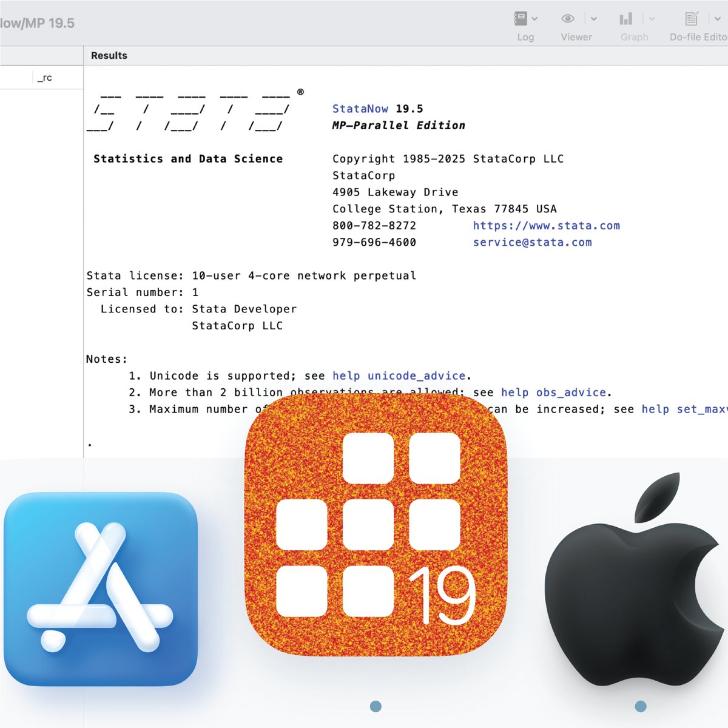This screenshot has height=728, width=728.
Task: Expand the Graph dropdown arrow
Action: (652, 19)
